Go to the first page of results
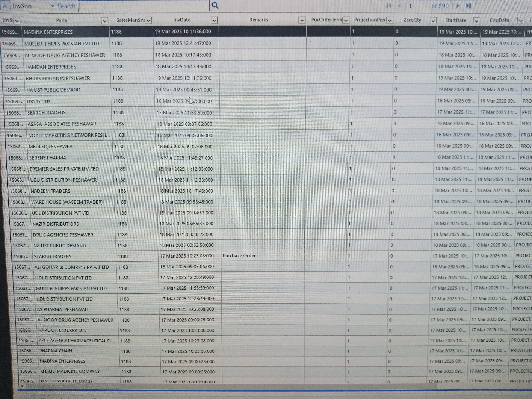 pos(388,6)
